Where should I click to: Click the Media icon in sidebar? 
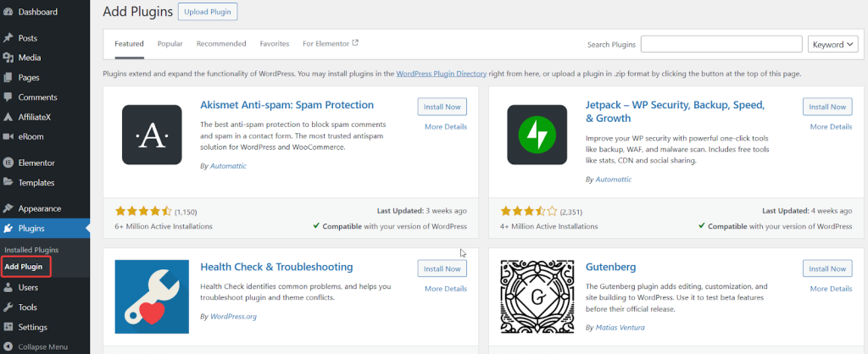[8, 58]
